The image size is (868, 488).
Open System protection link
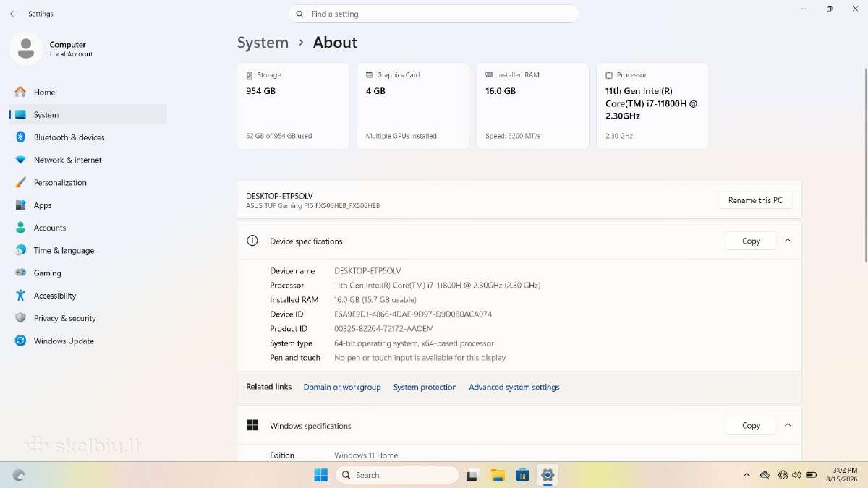click(x=425, y=387)
